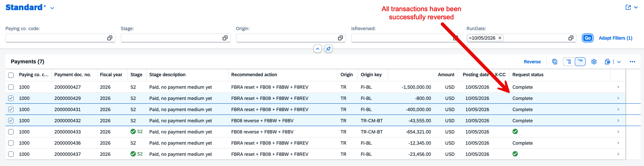Open Recommended action column header menu

pos(254,75)
